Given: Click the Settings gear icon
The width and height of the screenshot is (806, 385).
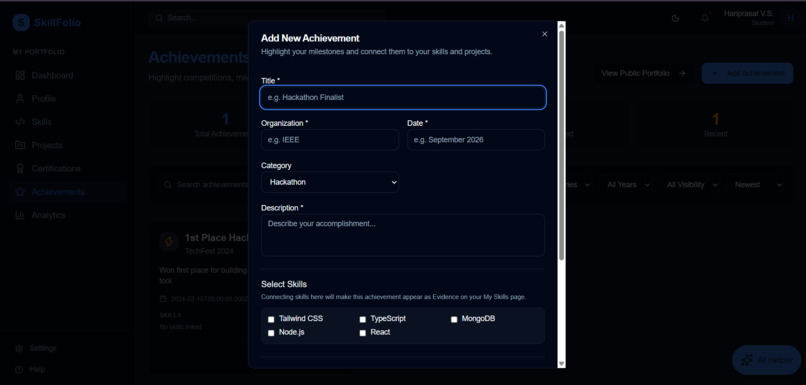Looking at the screenshot, I should (x=19, y=349).
